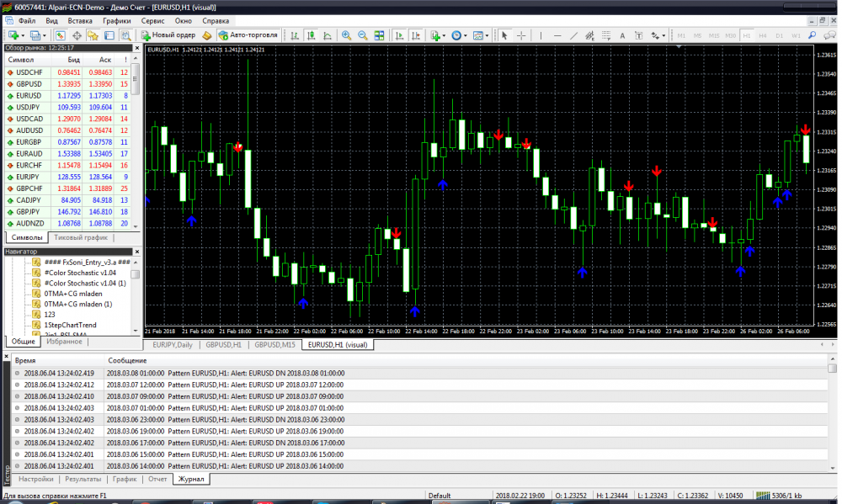Open the Templates dropdown arrow
The width and height of the screenshot is (842, 504).
487,35
